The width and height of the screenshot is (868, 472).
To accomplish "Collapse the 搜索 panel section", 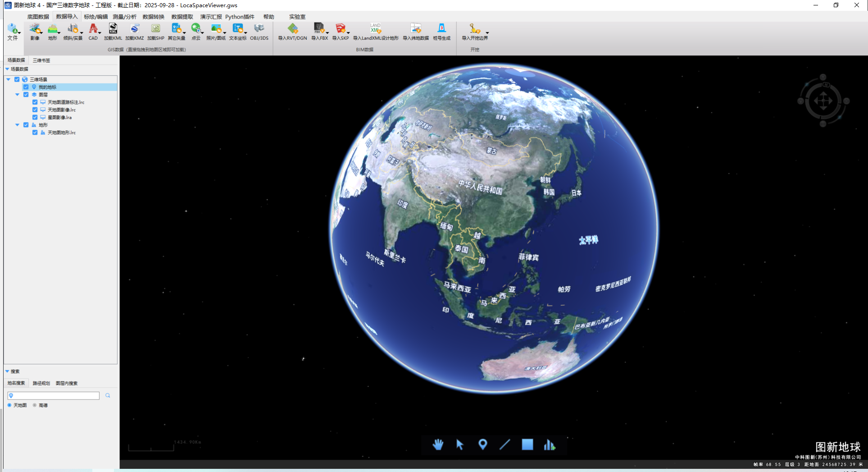I will click(x=7, y=371).
